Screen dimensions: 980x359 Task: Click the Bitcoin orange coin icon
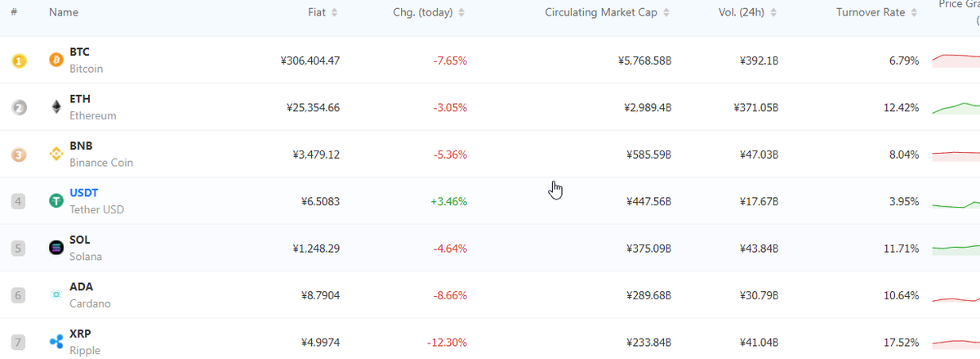[x=56, y=61]
